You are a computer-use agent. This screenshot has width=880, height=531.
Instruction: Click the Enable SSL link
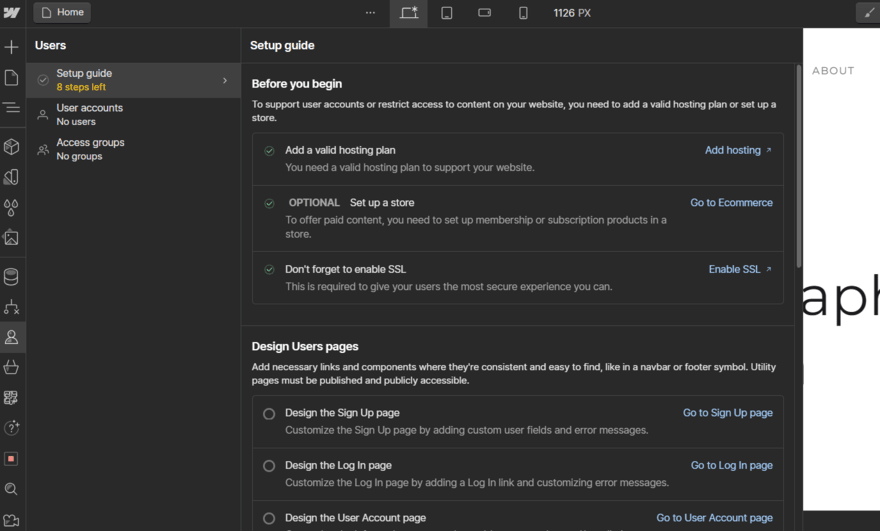[x=740, y=269]
